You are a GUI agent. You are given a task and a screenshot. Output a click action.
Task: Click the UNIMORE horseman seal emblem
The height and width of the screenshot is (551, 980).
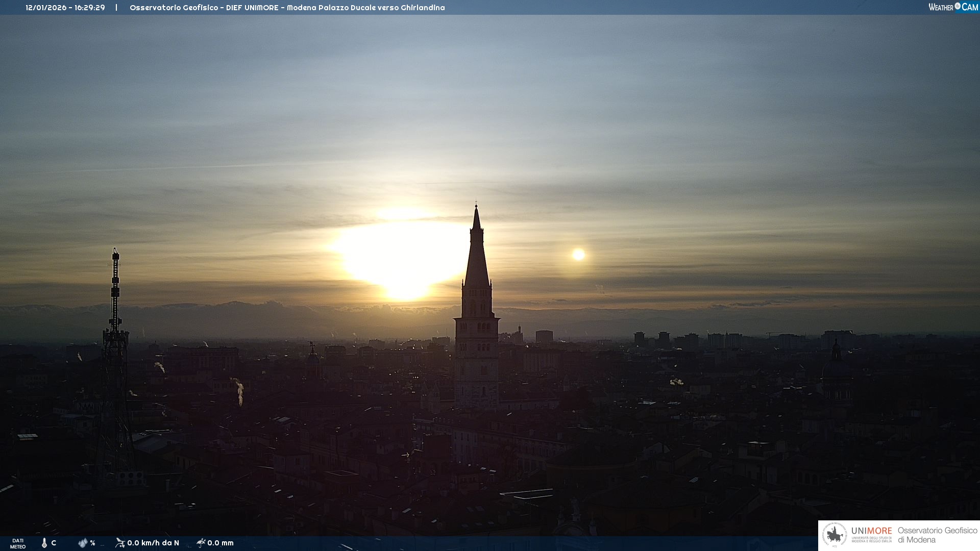click(835, 535)
